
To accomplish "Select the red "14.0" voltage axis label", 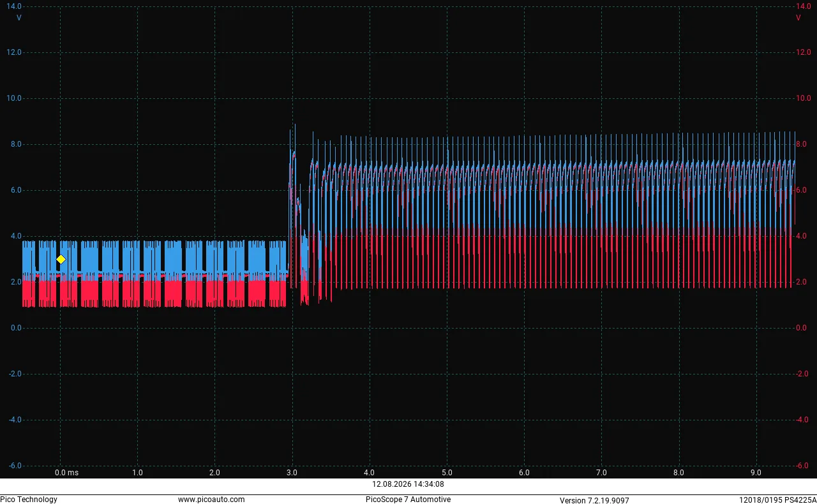I will (804, 6).
